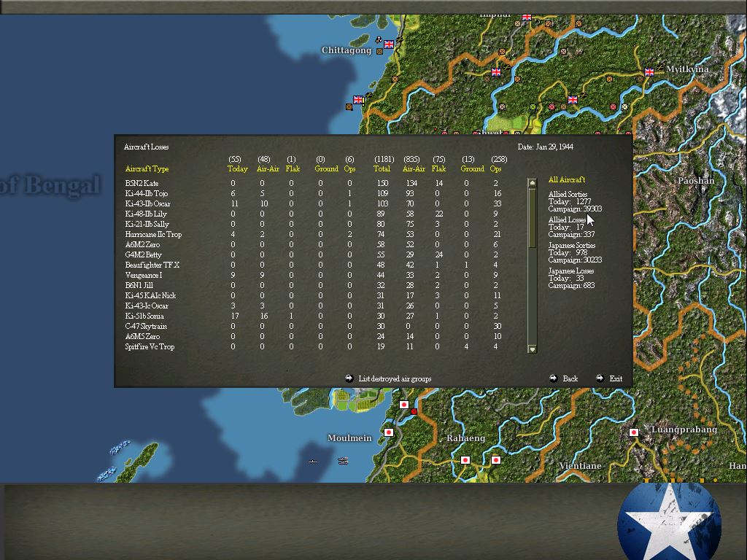The image size is (747, 560).
Task: Select Japanese flag base with adjacent red unit
Action: click(404, 404)
